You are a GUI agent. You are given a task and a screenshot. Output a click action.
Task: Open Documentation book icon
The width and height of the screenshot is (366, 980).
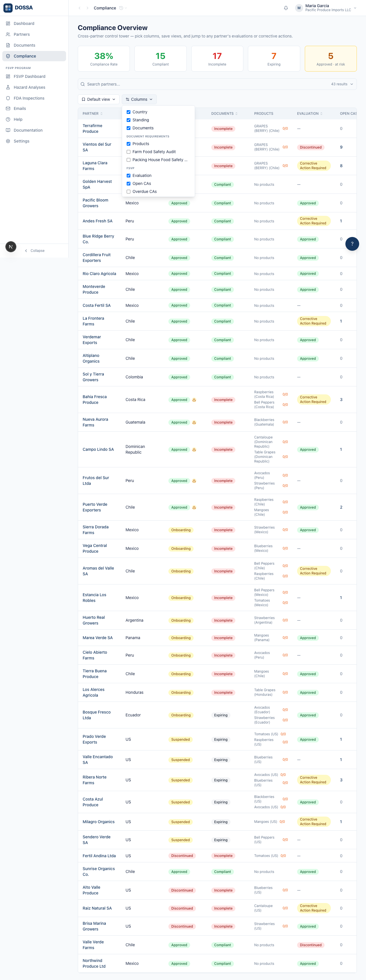coord(8,130)
